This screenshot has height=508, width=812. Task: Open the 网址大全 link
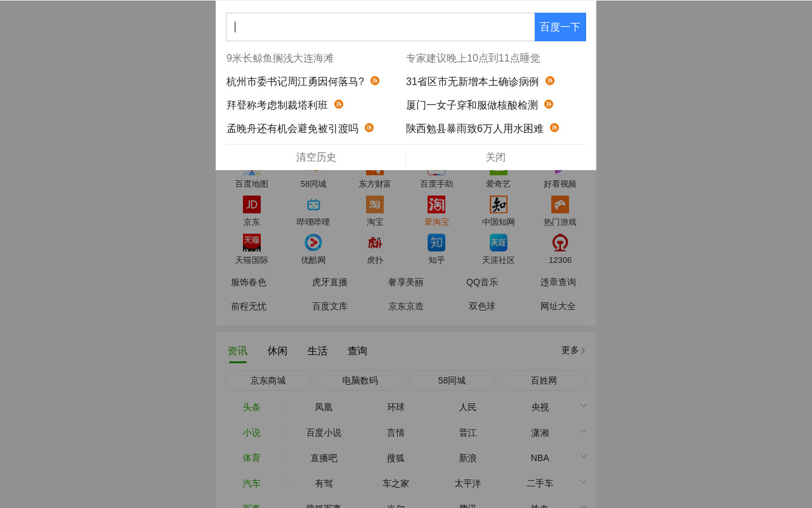558,307
